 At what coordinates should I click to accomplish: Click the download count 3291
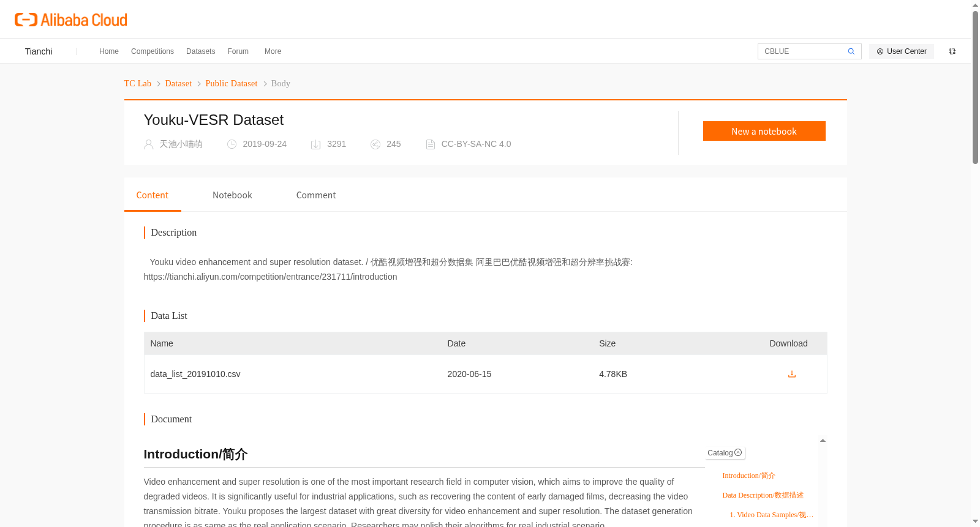click(x=337, y=144)
